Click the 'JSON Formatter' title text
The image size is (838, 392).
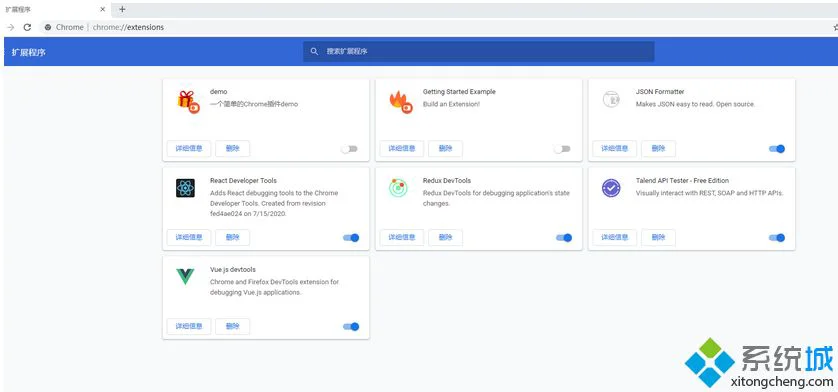pyautogui.click(x=660, y=92)
